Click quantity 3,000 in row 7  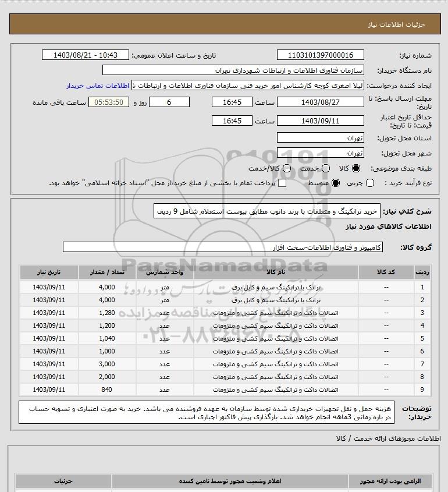[107, 364]
